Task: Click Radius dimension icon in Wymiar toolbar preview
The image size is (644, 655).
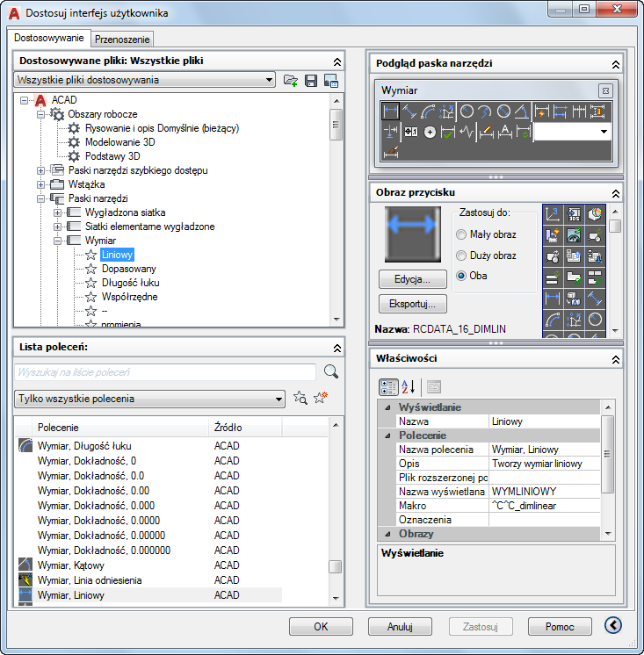Action: click(467, 112)
